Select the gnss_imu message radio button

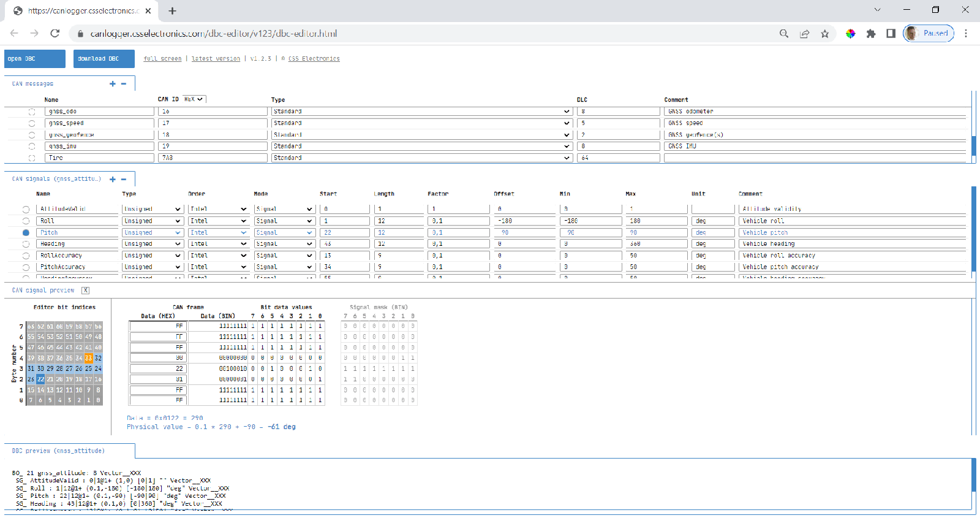(x=32, y=147)
